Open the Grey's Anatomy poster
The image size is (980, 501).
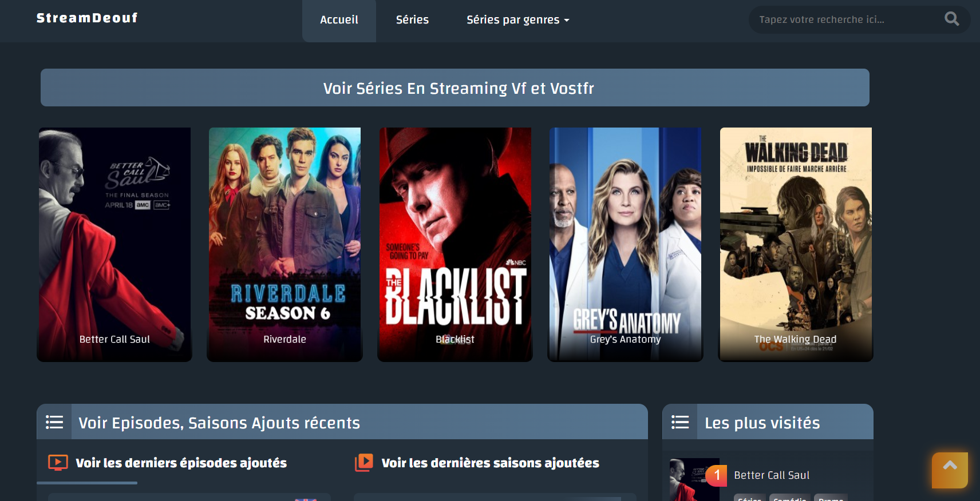pos(625,244)
